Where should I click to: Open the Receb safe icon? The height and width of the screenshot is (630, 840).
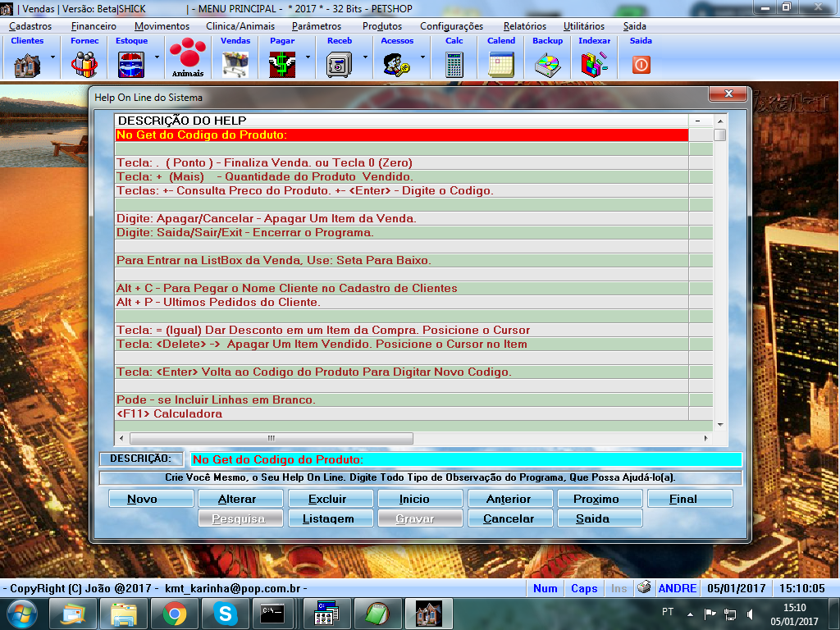click(x=339, y=66)
